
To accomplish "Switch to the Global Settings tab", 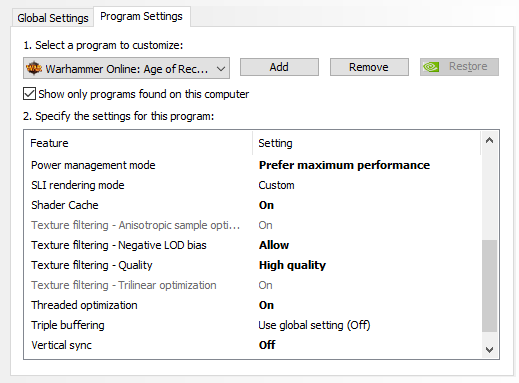I will [53, 18].
